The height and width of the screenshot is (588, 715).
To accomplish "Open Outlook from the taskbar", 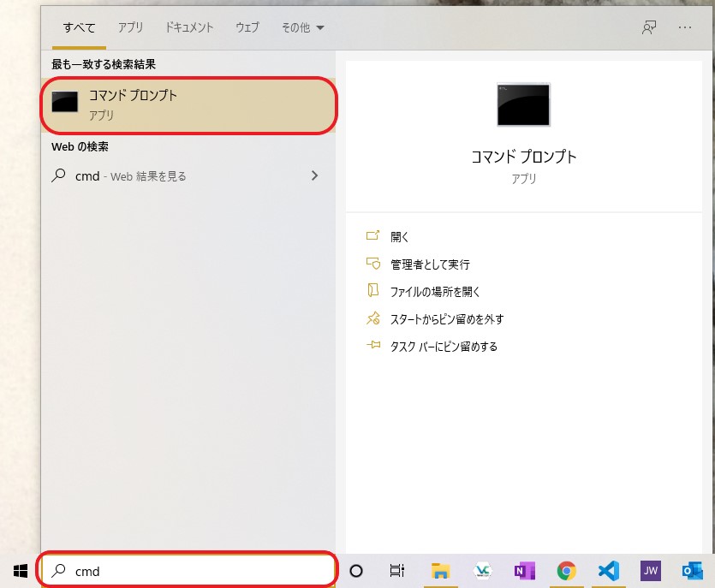I will 691,571.
